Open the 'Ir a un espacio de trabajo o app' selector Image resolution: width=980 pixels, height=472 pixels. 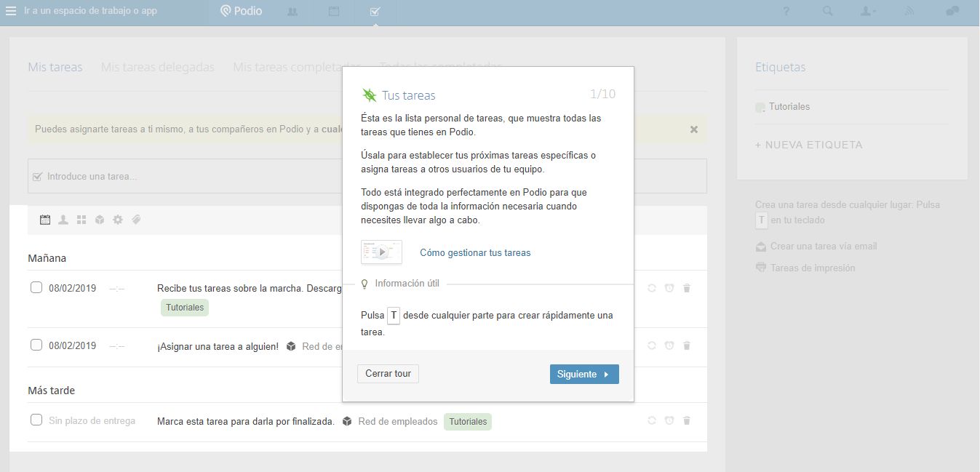pos(90,12)
